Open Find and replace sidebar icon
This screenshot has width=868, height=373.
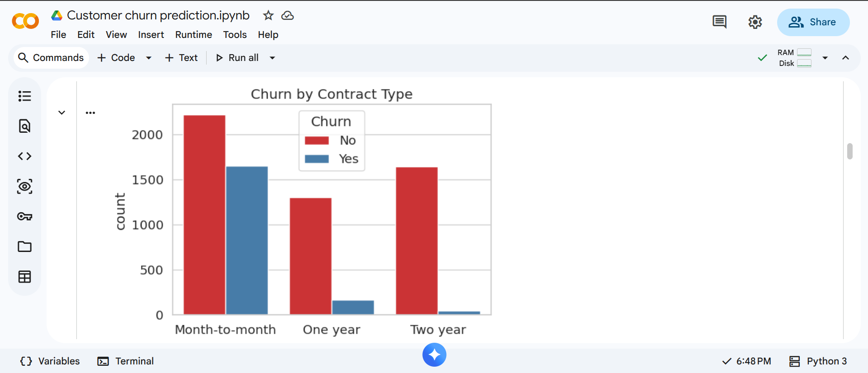pos(25,126)
